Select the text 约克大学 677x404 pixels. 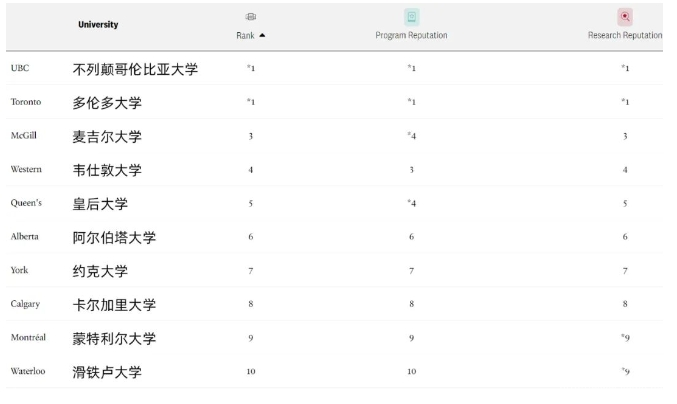100,271
